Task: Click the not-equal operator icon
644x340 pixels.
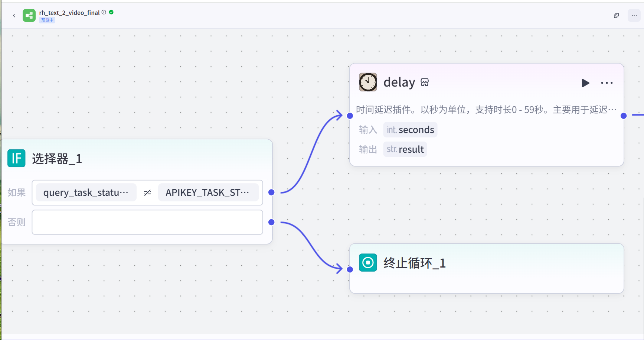Action: 147,192
